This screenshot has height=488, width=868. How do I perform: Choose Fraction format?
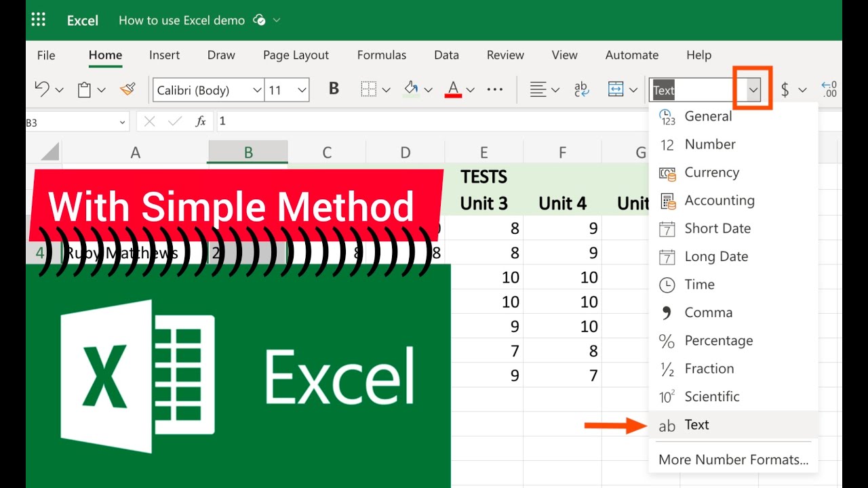pos(734,369)
